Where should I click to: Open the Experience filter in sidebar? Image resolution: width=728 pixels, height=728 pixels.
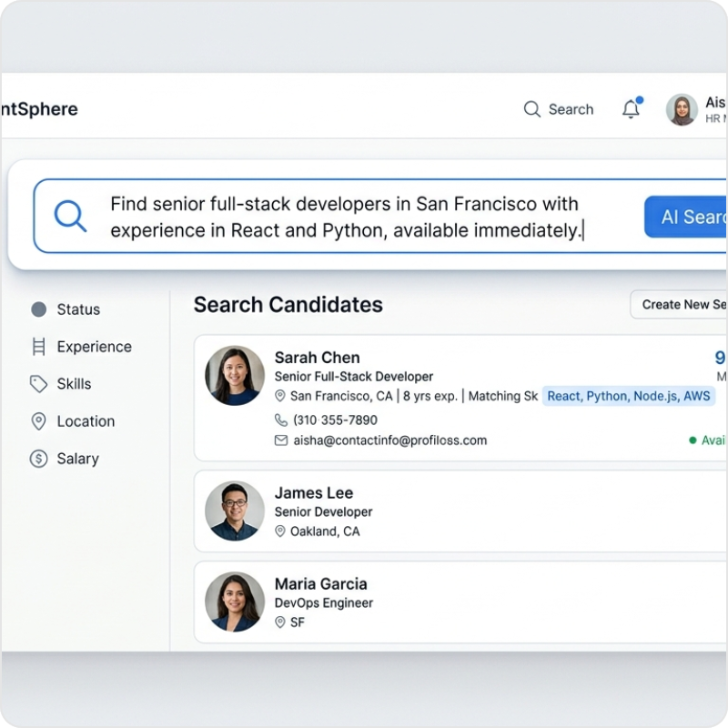click(94, 347)
